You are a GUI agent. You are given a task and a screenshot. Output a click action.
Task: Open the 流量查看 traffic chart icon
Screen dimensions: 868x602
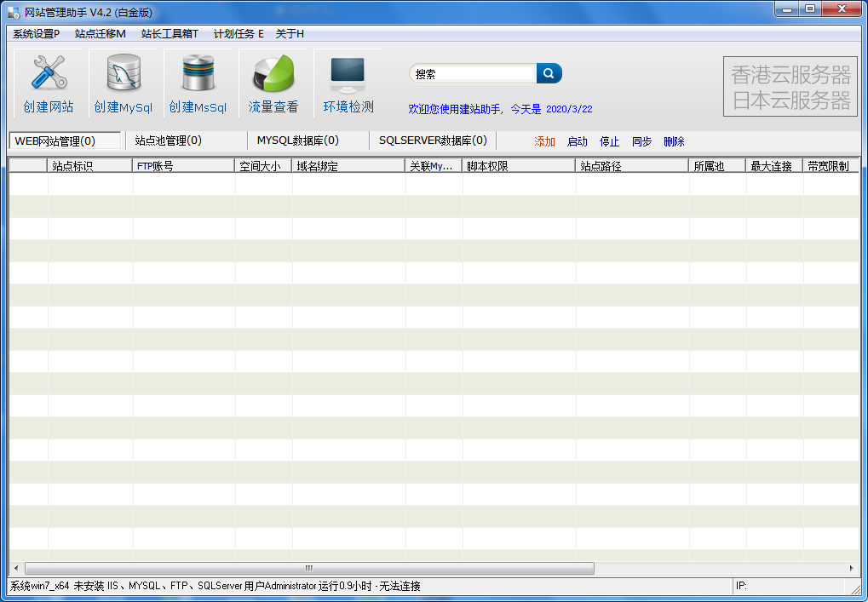click(273, 75)
